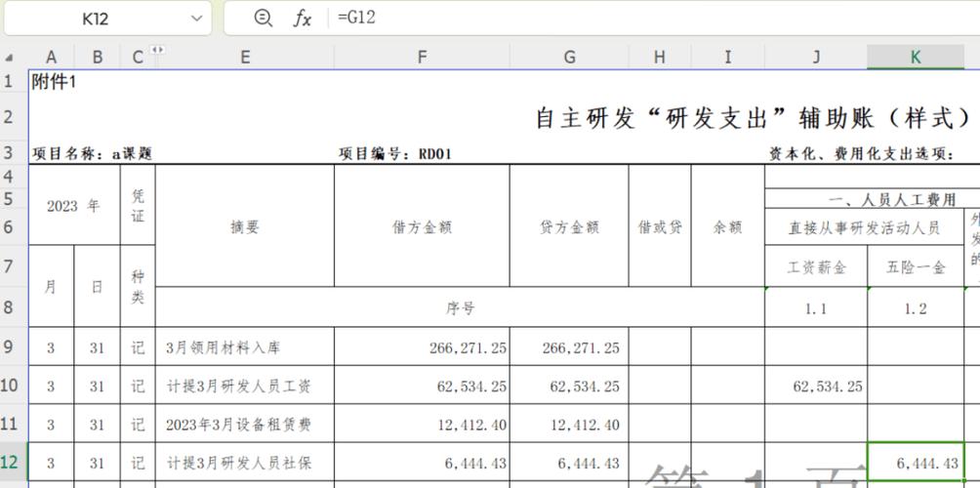Click debit amount 266,271.25 in column F
Viewport: 980px width, 488px height.
422,346
